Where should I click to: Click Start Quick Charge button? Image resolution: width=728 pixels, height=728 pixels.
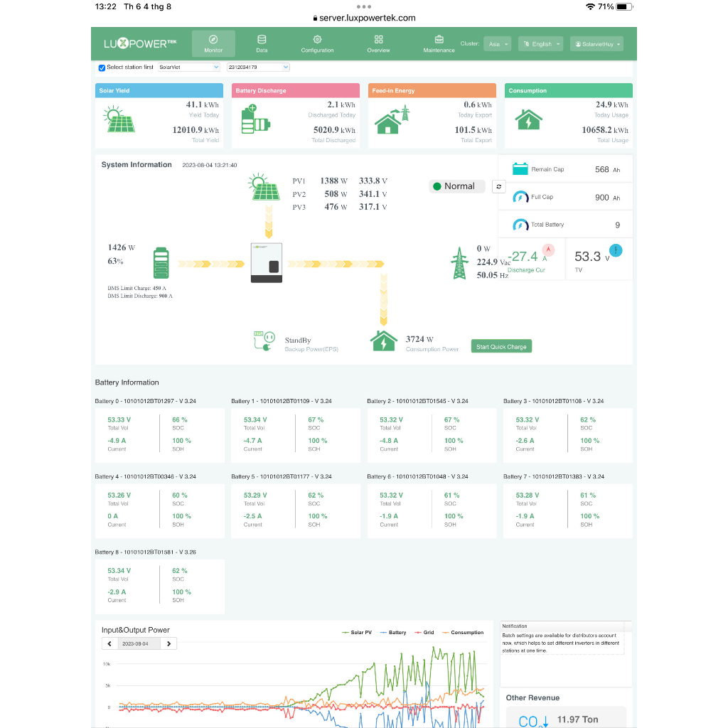point(501,347)
